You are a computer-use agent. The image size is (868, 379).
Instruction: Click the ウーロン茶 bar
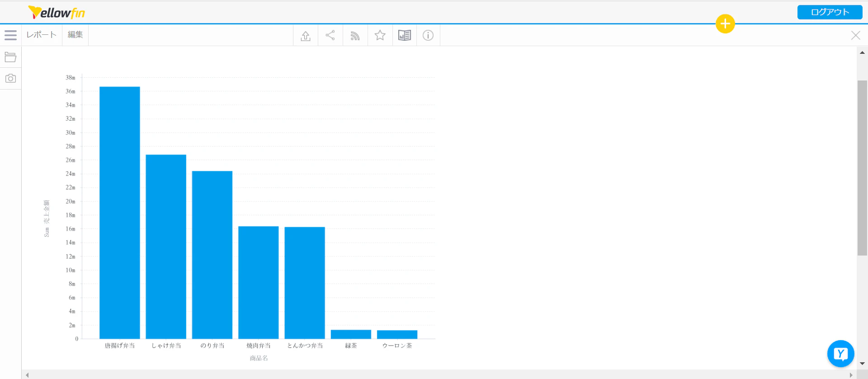click(x=397, y=335)
